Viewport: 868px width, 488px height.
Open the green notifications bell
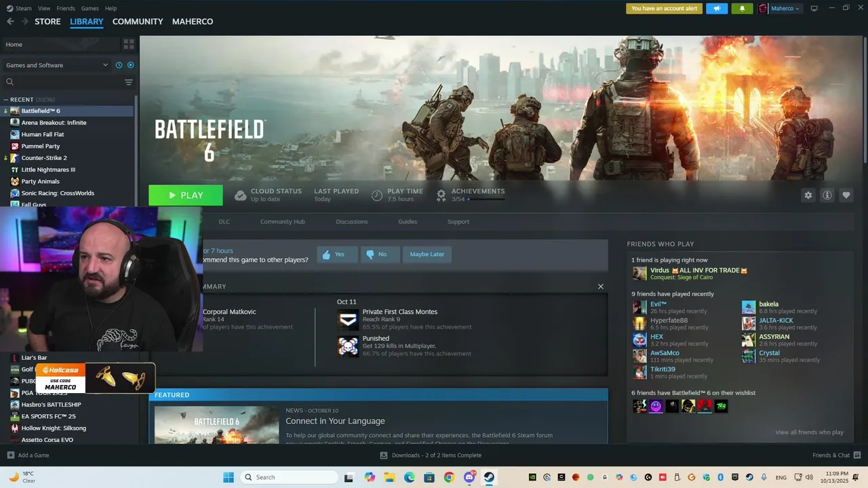(x=742, y=9)
